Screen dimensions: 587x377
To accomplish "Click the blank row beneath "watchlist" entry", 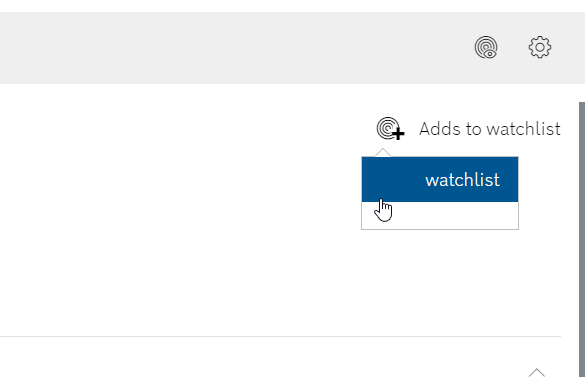I will coord(440,215).
